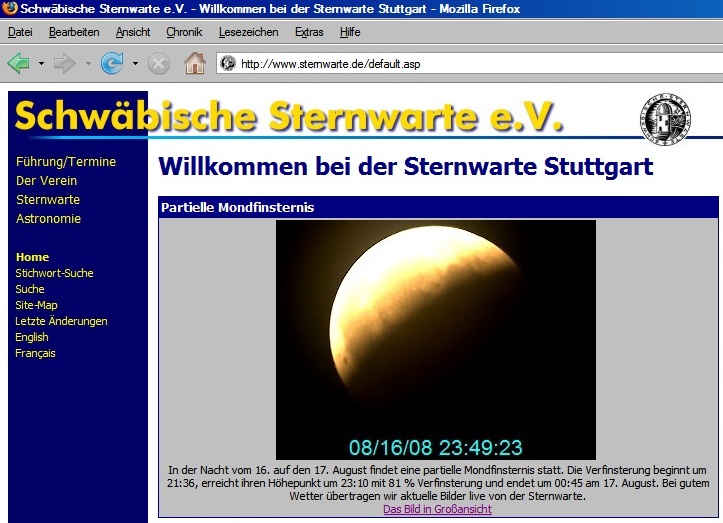
Task: Open the dropdown beside the reload button
Action: [x=135, y=63]
